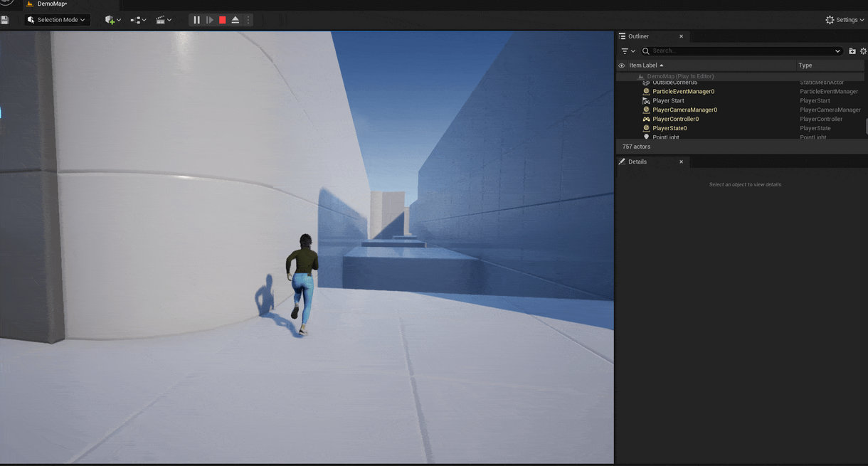Toggle the visibility eye column header
This screenshot has height=466, width=868.
pos(621,65)
